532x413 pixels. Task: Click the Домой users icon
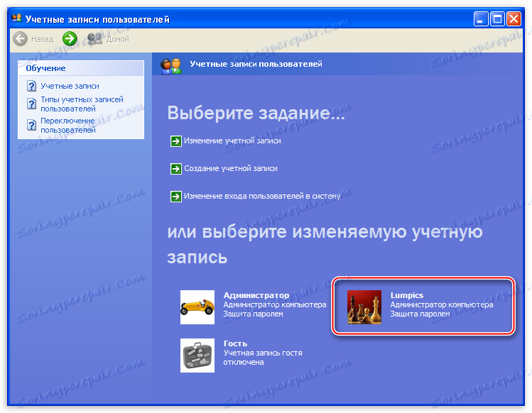(94, 39)
